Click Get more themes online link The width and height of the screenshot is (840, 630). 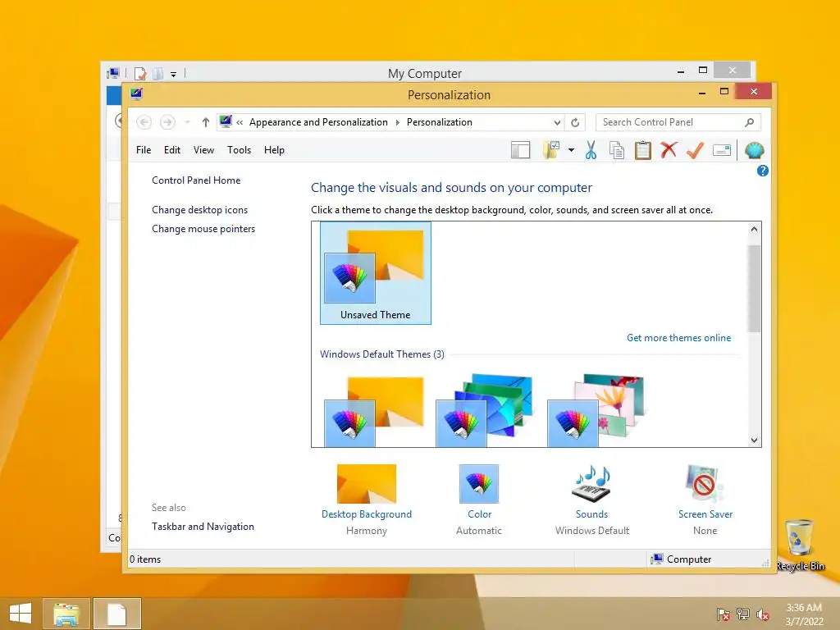pos(678,338)
